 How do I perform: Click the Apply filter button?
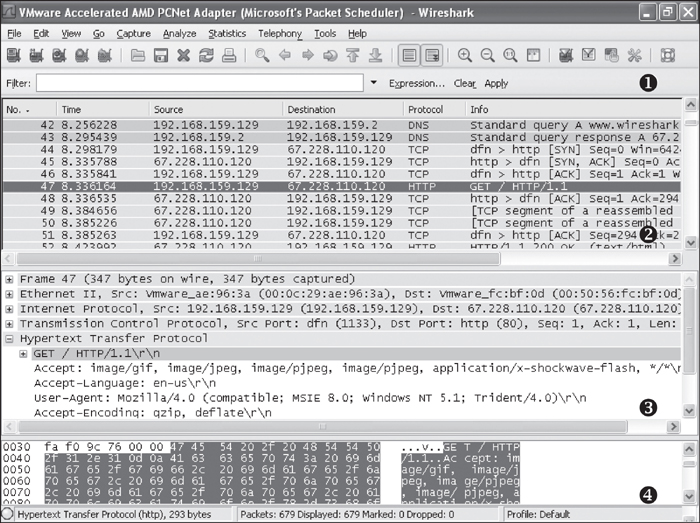496,83
